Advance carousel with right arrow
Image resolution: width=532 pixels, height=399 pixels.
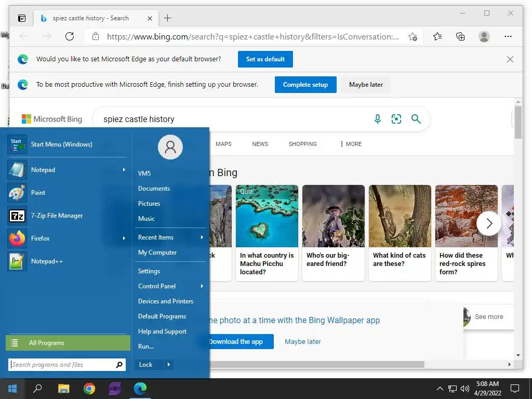pyautogui.click(x=489, y=223)
